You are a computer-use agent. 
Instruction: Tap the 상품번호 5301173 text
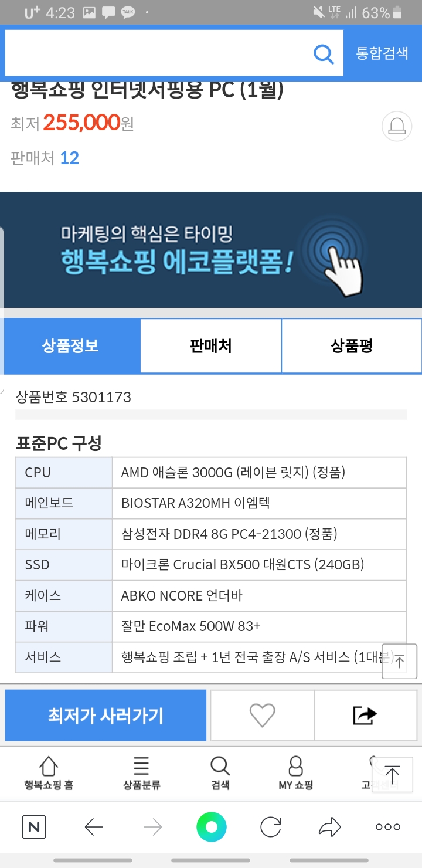73,397
